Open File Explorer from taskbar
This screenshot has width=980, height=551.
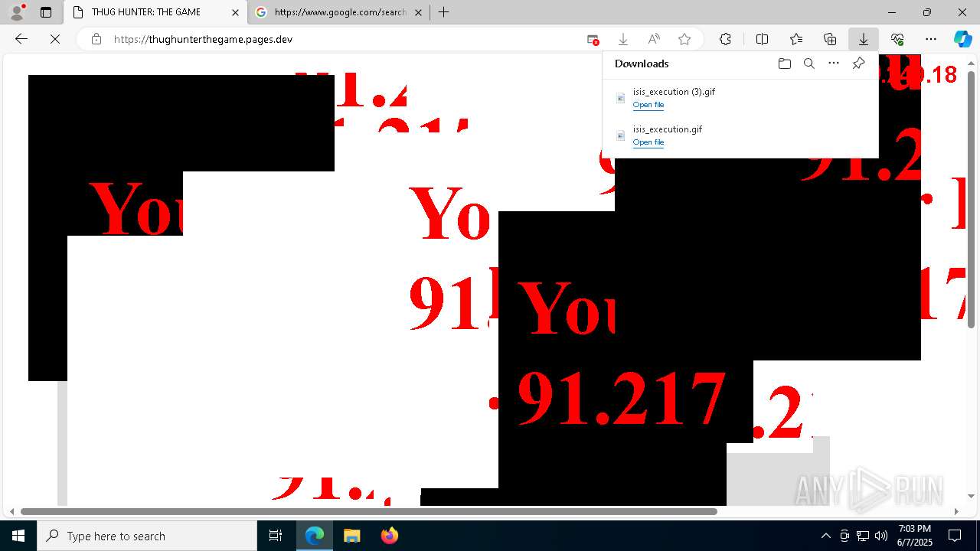[351, 536]
